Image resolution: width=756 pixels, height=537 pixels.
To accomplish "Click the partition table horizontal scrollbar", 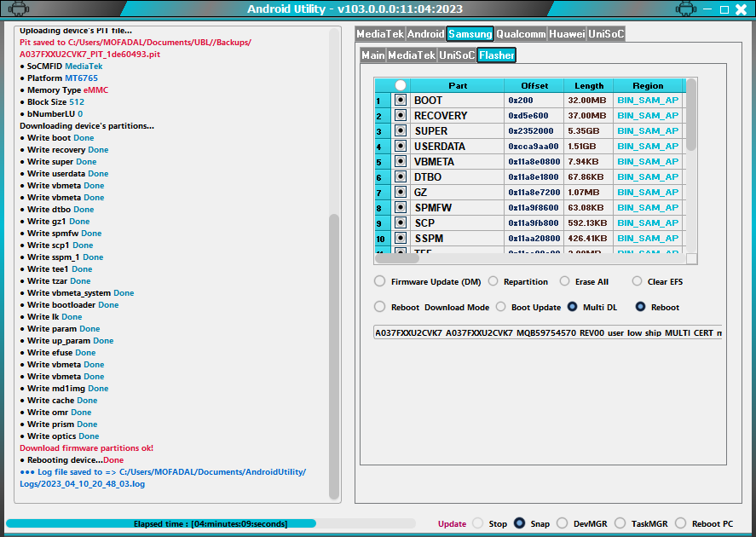I will coord(397,258).
